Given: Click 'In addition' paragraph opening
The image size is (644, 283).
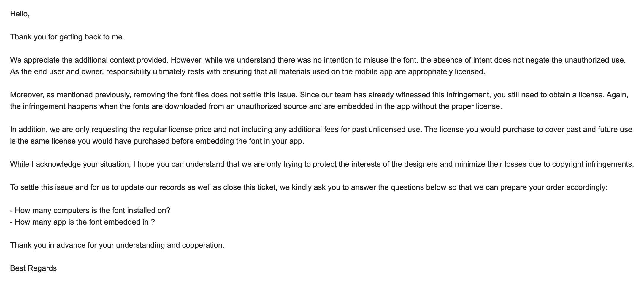Looking at the screenshot, I should pos(29,130).
